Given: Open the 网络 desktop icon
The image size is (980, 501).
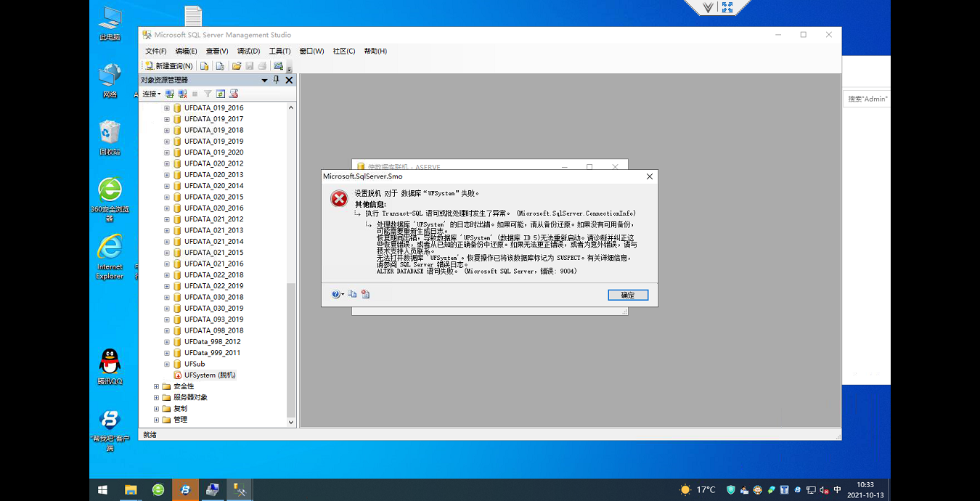Looking at the screenshot, I should [110, 81].
